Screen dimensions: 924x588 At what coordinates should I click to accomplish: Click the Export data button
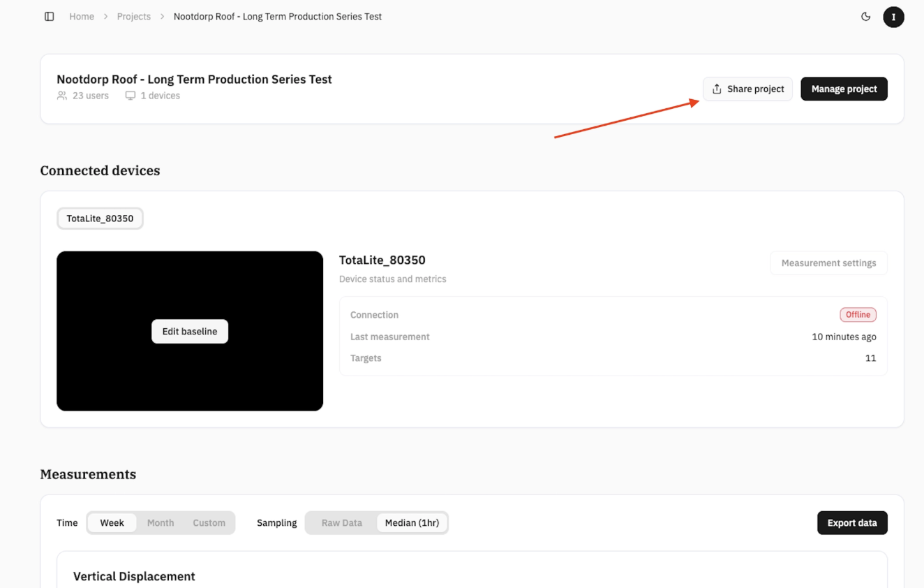click(x=852, y=523)
